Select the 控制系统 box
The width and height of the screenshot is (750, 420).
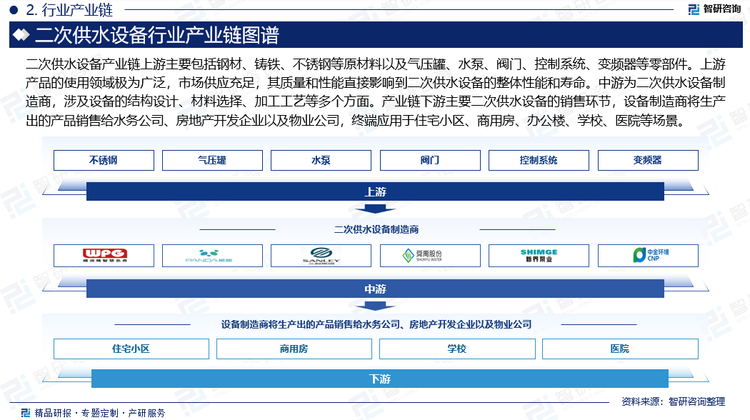click(539, 160)
